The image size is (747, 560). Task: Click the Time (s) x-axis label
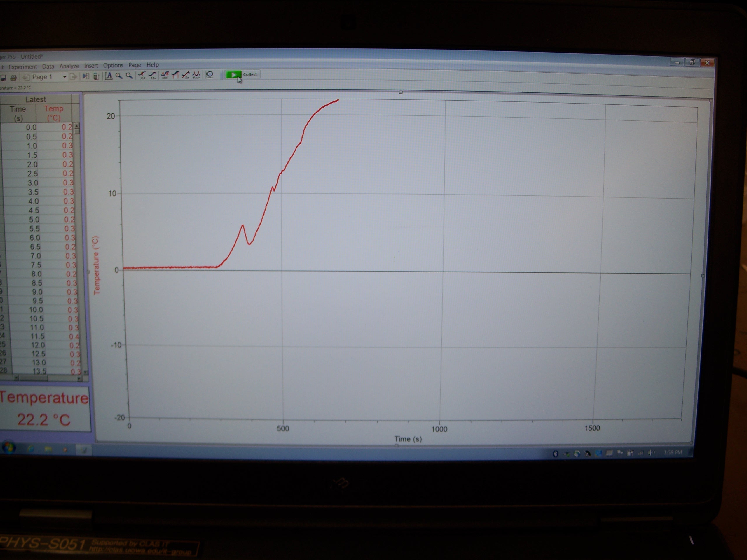click(408, 439)
